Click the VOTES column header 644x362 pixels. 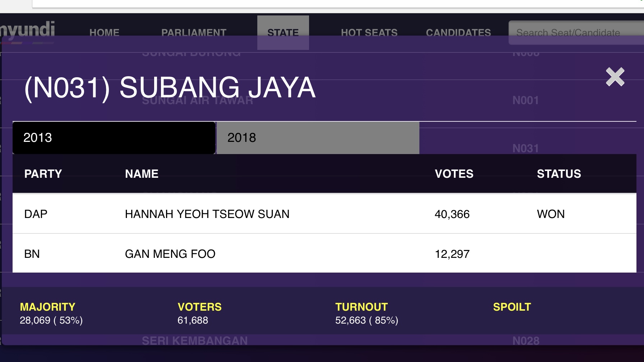click(454, 174)
